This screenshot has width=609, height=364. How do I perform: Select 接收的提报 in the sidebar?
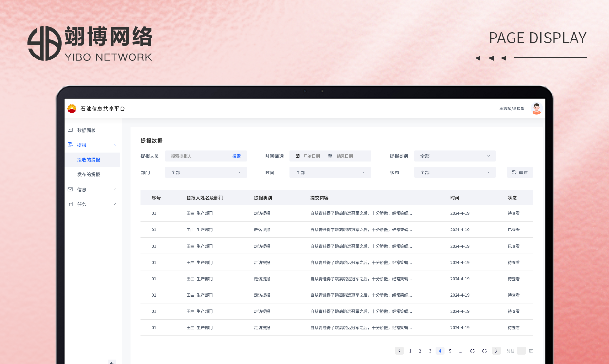tap(89, 160)
